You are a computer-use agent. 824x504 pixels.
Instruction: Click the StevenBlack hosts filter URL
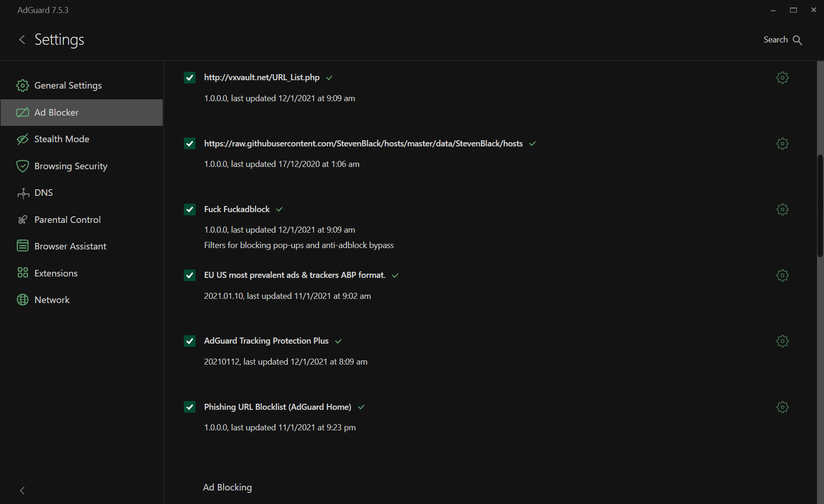pos(363,144)
